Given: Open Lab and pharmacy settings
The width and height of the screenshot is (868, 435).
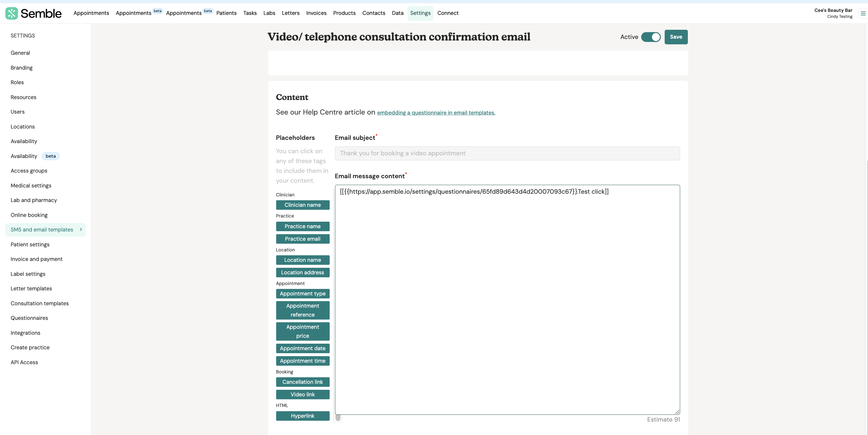Looking at the screenshot, I should tap(34, 200).
